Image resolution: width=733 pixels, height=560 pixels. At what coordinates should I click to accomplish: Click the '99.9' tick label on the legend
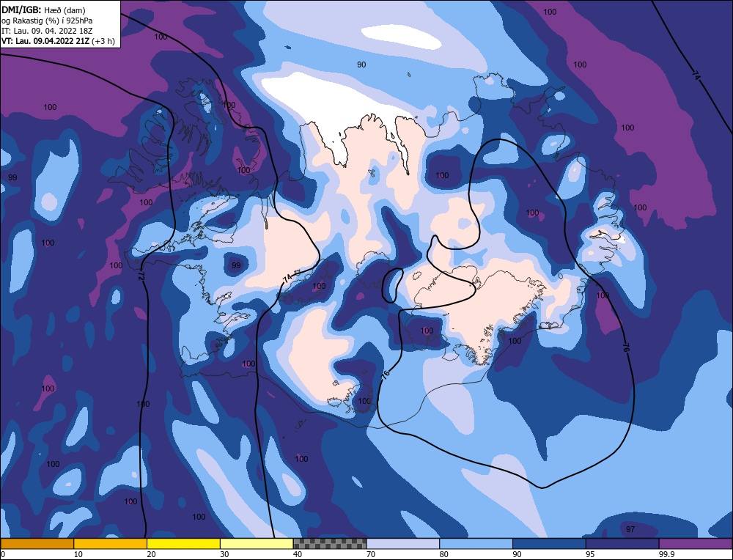tap(666, 554)
